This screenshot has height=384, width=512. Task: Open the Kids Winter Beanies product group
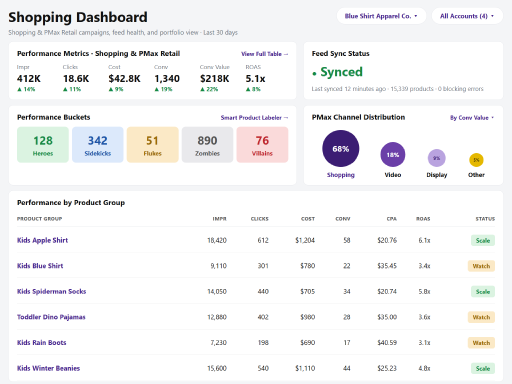[x=48, y=368]
